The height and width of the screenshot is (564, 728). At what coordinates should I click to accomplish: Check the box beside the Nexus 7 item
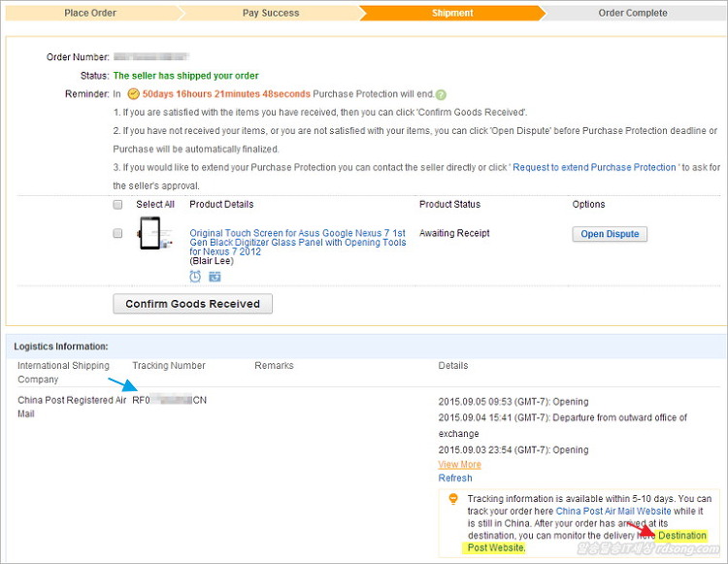point(117,234)
